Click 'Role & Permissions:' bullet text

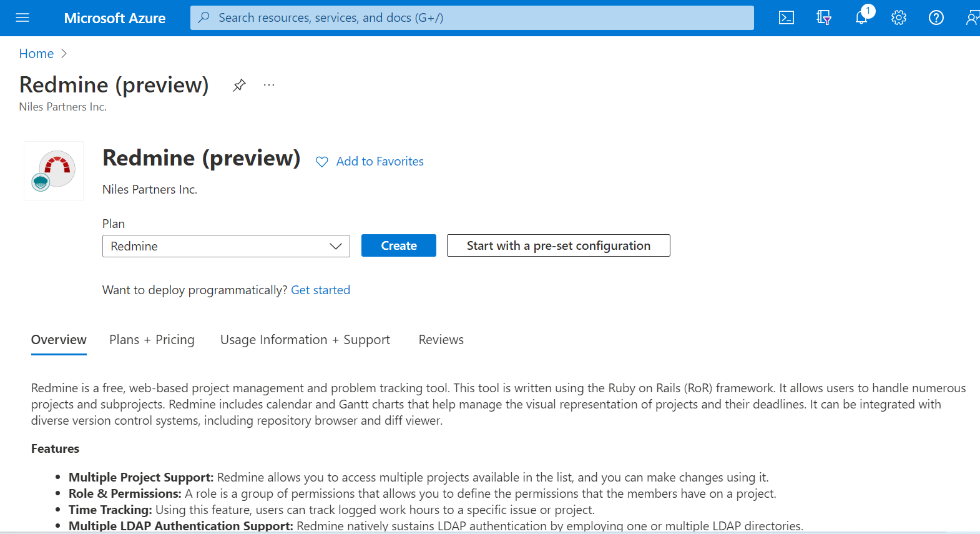pyautogui.click(x=125, y=493)
